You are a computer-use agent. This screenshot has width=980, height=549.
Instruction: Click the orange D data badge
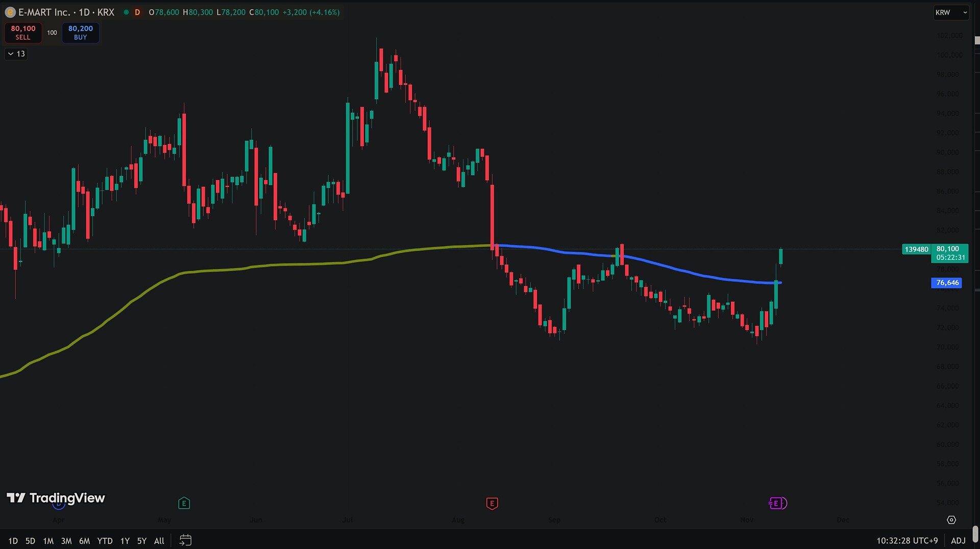137,12
